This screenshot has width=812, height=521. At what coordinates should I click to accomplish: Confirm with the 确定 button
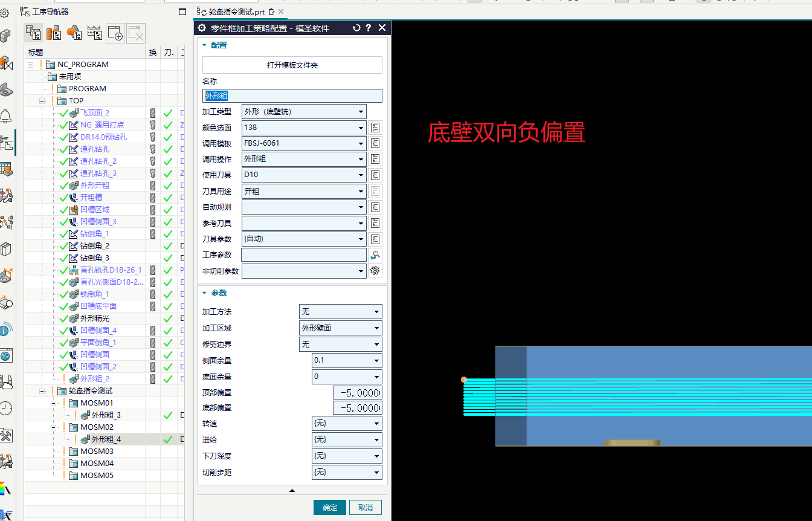pyautogui.click(x=330, y=508)
